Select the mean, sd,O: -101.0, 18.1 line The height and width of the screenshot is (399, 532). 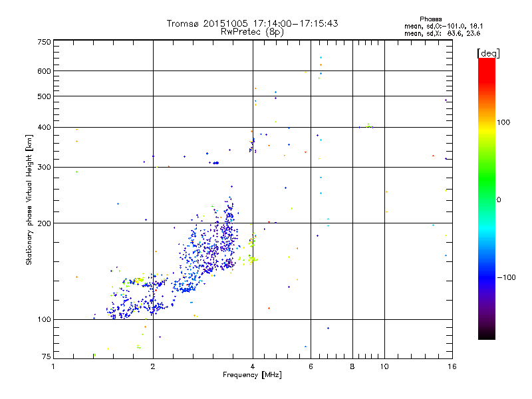point(444,26)
